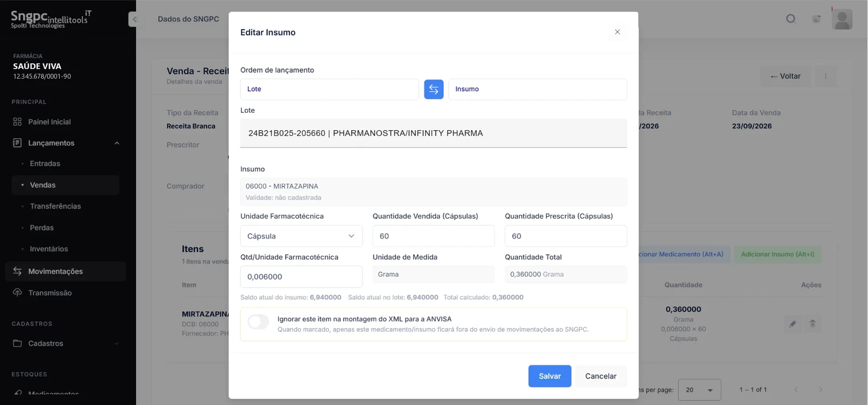This screenshot has height=405, width=868.
Task: Click the Qtd/Unidade Farmacotécnica input field
Action: [301, 277]
